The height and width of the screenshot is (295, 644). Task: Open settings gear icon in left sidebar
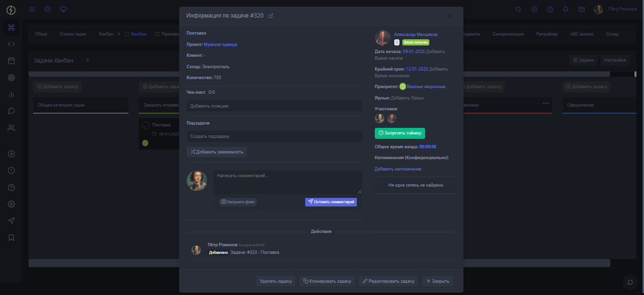pos(11,204)
